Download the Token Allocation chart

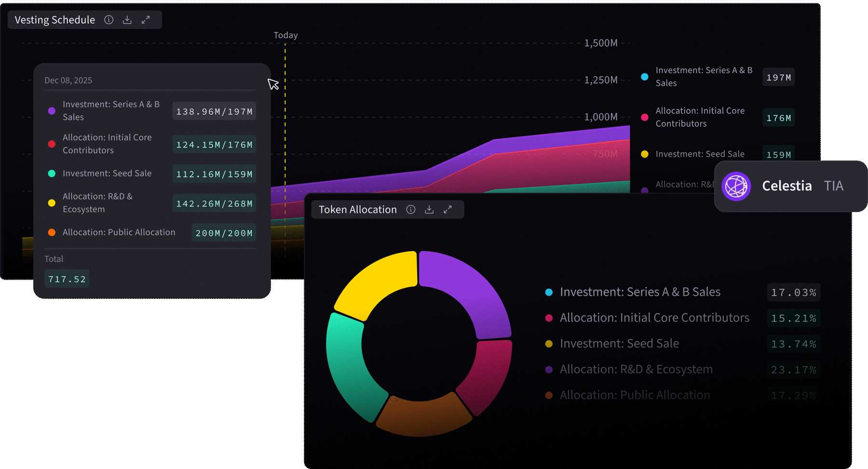coord(429,209)
